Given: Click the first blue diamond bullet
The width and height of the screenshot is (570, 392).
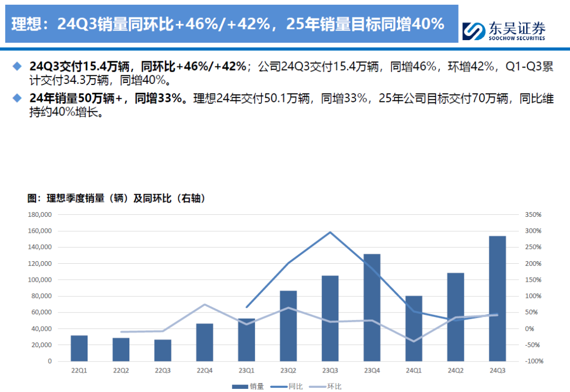Looking at the screenshot, I should [17, 66].
